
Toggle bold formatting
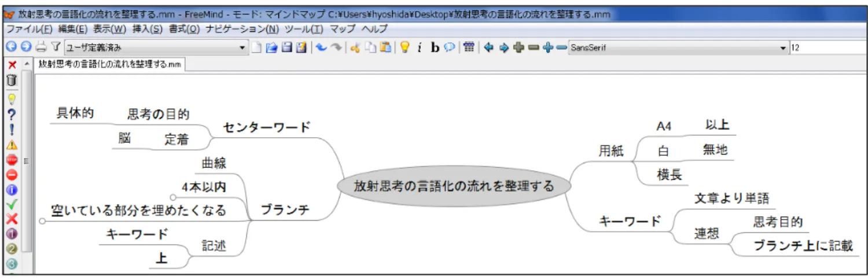pyautogui.click(x=435, y=48)
